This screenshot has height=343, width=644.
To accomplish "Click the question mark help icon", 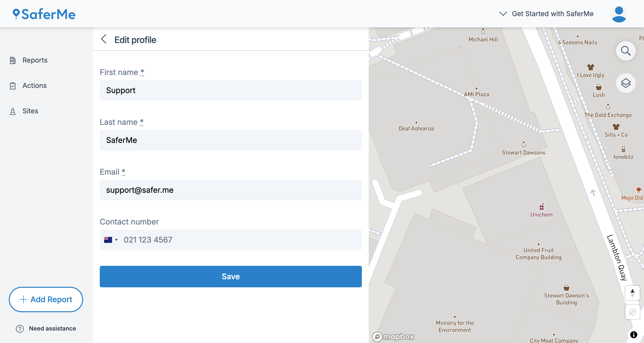I will click(19, 329).
